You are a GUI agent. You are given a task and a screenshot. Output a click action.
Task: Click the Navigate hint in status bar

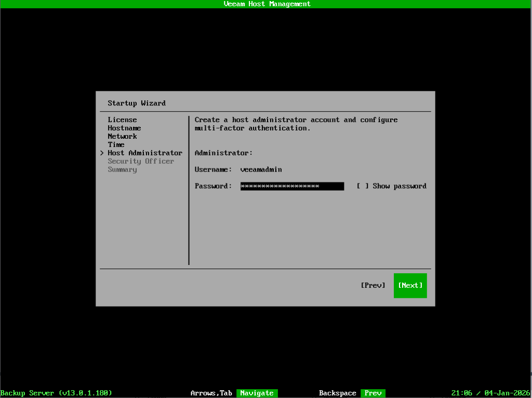pyautogui.click(x=257, y=393)
